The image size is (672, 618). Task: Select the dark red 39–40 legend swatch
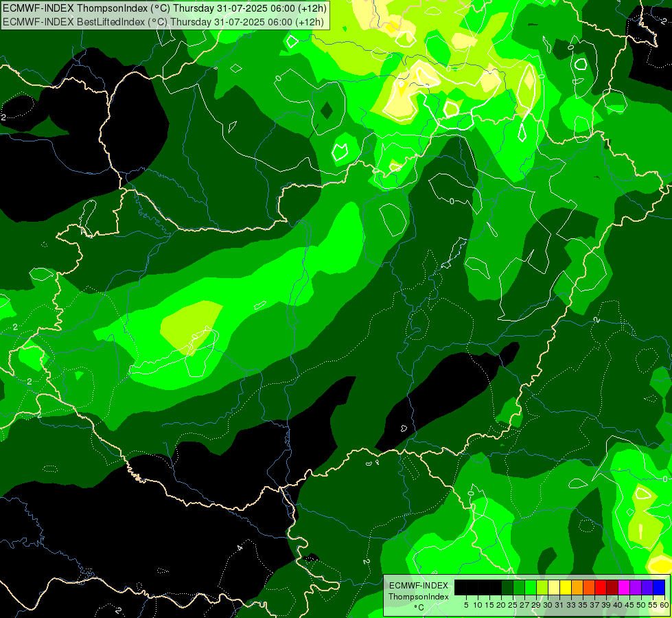point(612,587)
